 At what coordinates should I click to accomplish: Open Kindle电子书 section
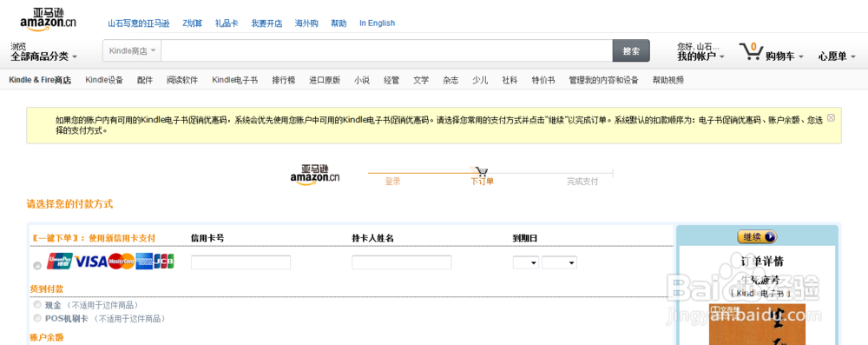tap(234, 80)
